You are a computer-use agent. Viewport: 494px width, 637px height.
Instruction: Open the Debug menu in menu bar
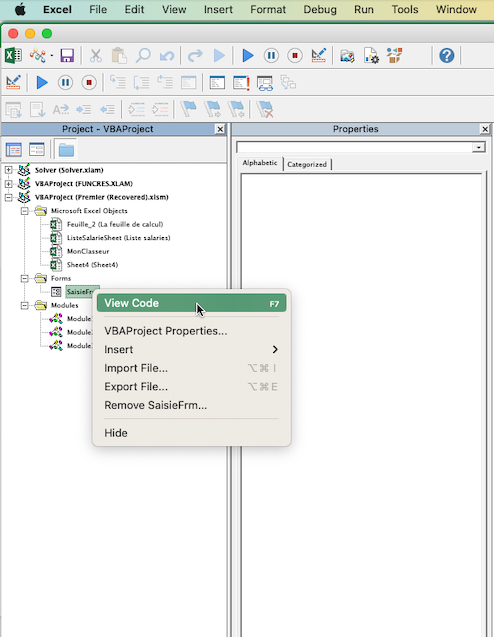[320, 9]
